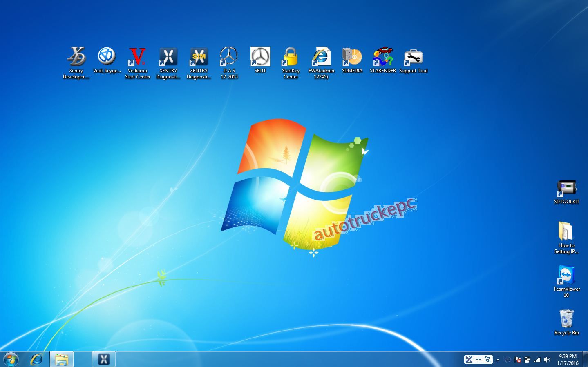Select the SELIT desktop icon
The height and width of the screenshot is (367, 588).
pos(260,60)
